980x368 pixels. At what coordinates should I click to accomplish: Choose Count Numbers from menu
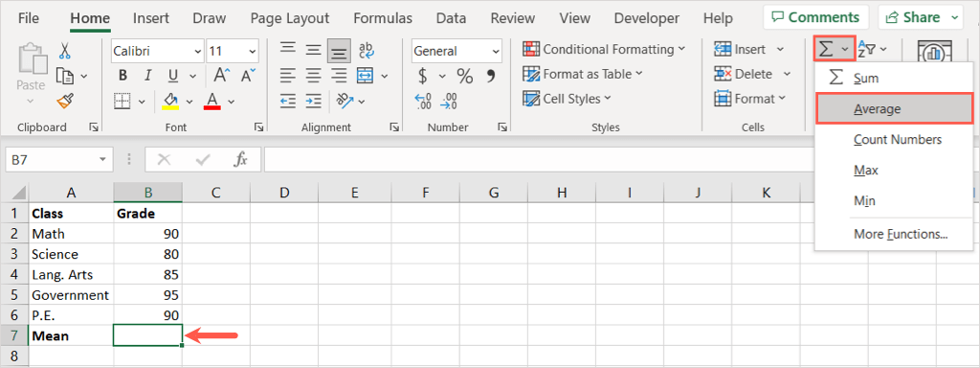(894, 140)
